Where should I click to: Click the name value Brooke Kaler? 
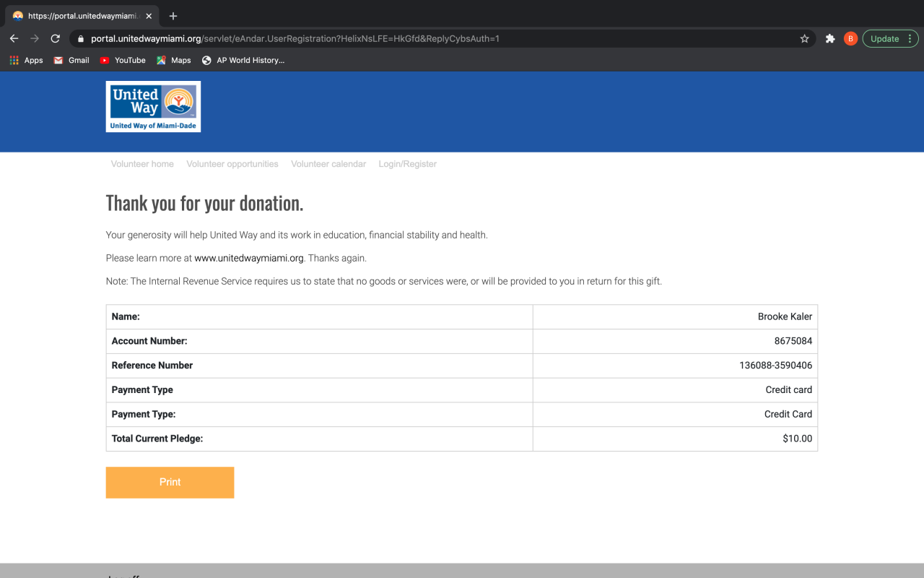click(785, 316)
